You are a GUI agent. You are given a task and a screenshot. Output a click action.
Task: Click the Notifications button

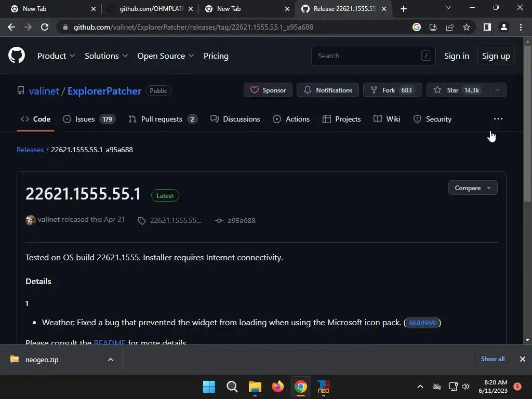tap(328, 90)
